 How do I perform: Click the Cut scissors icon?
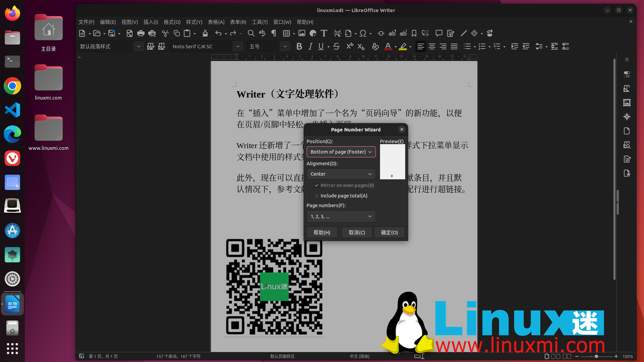pos(165,33)
